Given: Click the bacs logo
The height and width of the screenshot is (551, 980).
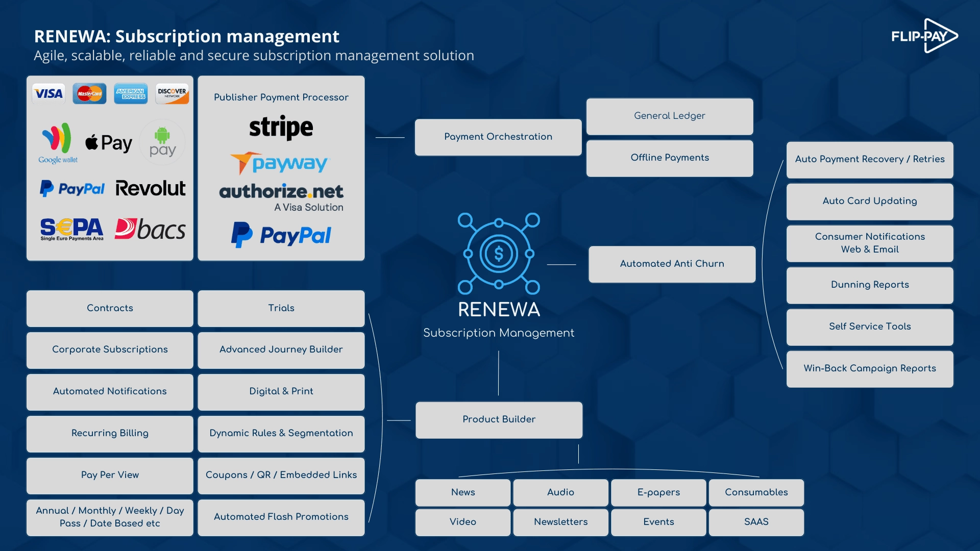Looking at the screenshot, I should click(150, 230).
